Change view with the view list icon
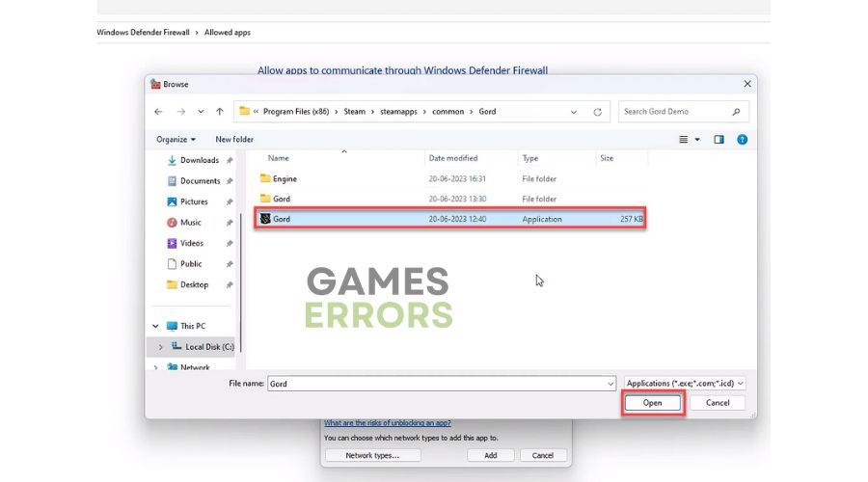The width and height of the screenshot is (868, 482). (684, 140)
